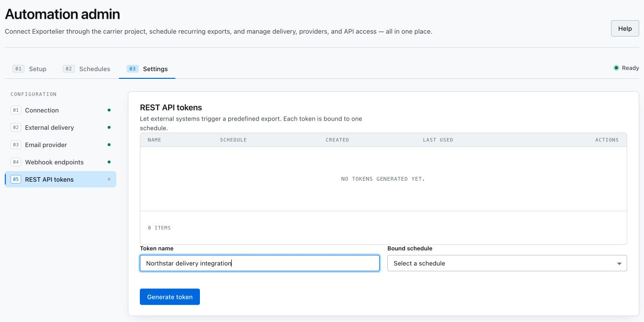The width and height of the screenshot is (644, 322).
Task: Click the Schedule column header
Action: pos(233,140)
